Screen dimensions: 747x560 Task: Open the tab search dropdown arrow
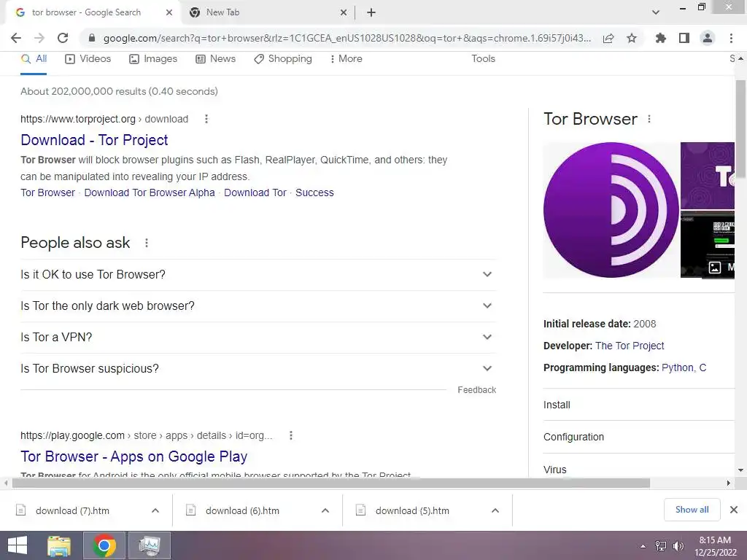[656, 12]
